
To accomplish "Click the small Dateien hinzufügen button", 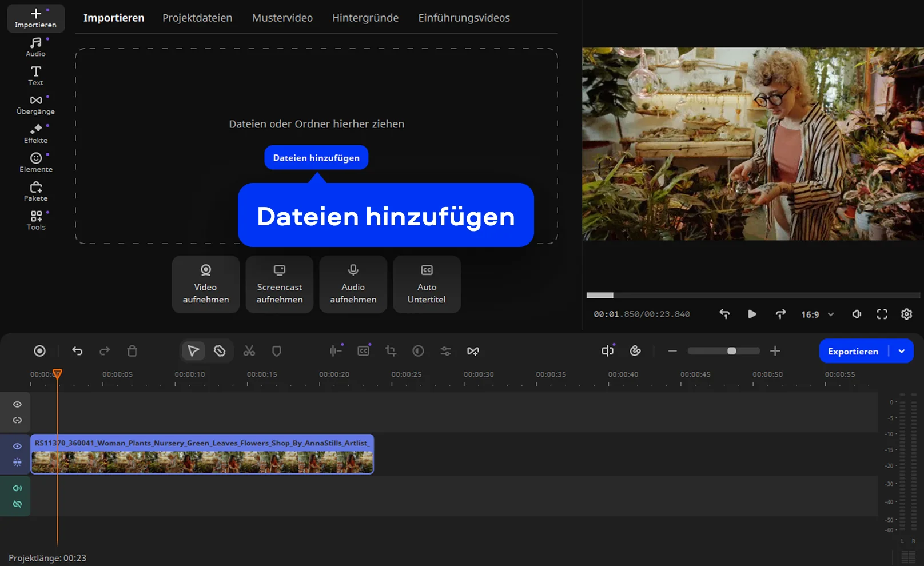I will tap(316, 158).
